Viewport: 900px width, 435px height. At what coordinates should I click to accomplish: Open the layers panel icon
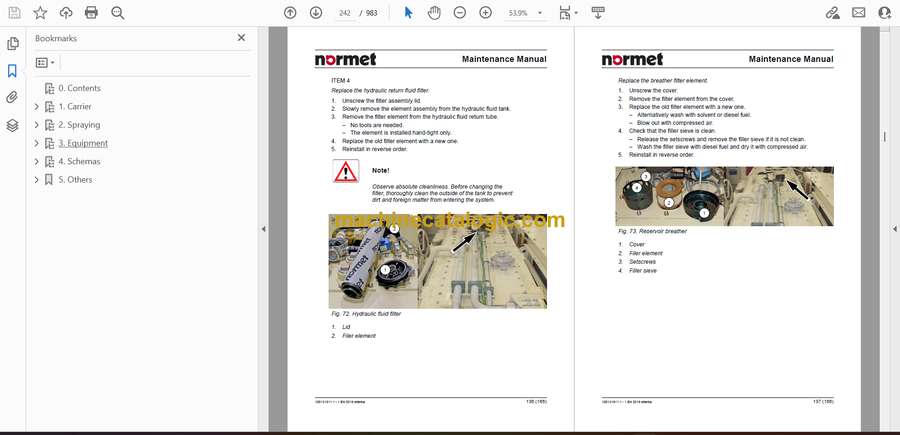(x=12, y=125)
